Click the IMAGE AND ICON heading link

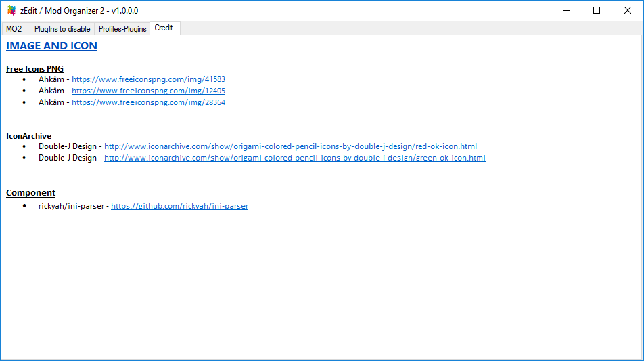[x=51, y=45]
